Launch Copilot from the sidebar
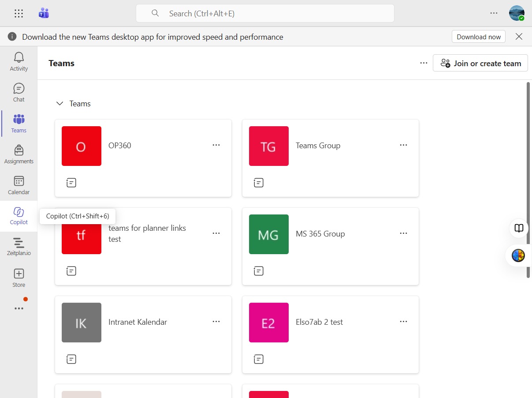This screenshot has width=532, height=398. [x=19, y=216]
